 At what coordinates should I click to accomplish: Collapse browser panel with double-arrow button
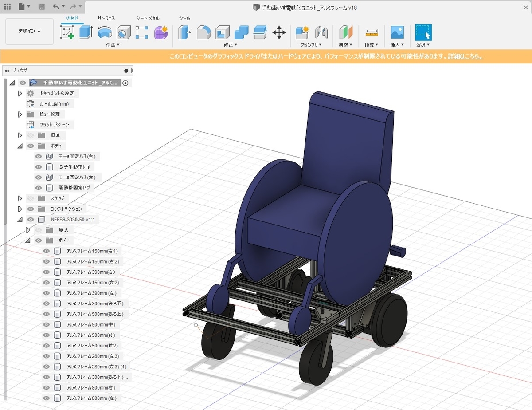click(x=7, y=71)
